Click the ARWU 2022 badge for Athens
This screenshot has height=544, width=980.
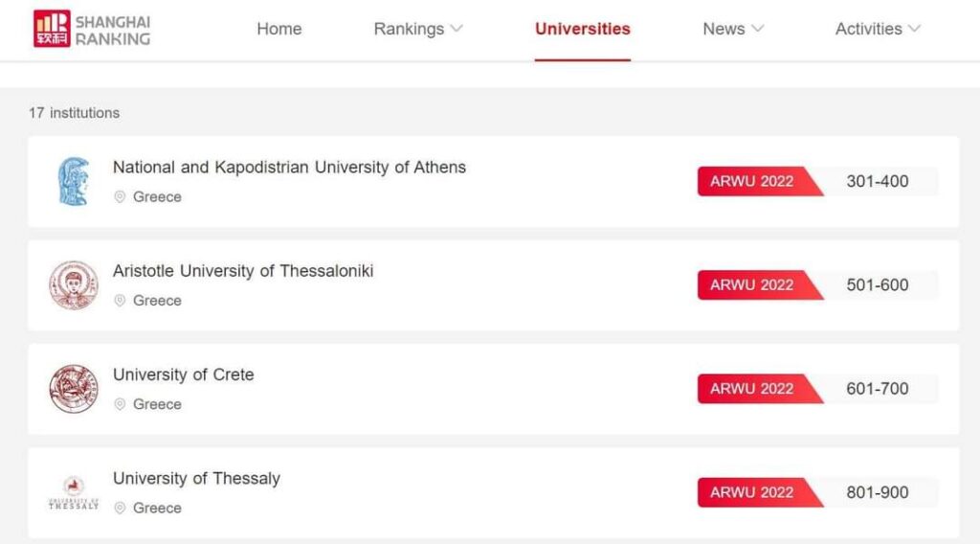(x=752, y=181)
